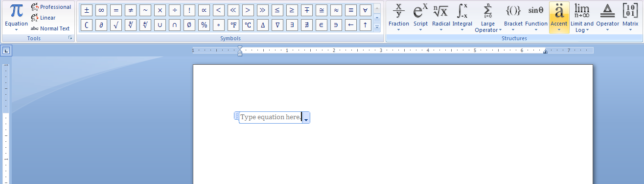The width and height of the screenshot is (644, 184).
Task: Click the right indent marker on ruler
Action: click(x=545, y=52)
